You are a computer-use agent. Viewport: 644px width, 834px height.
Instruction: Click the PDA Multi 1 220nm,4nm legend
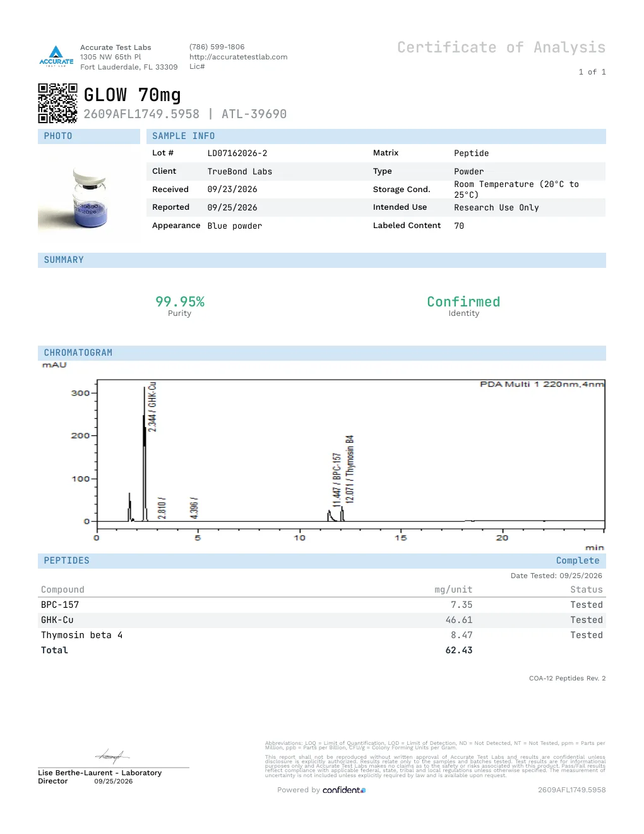pyautogui.click(x=542, y=384)
